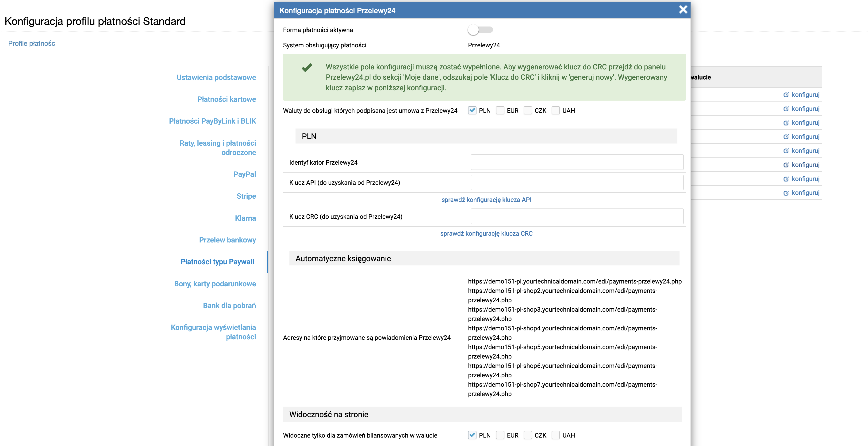Select 'Płatności typu Paywall' section
The image size is (868, 446).
tap(217, 262)
